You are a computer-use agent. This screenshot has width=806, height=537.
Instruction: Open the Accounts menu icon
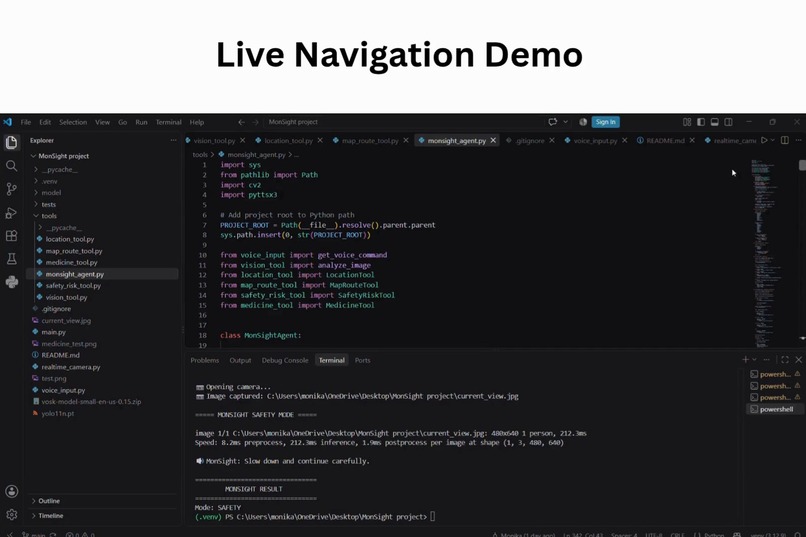(11, 491)
